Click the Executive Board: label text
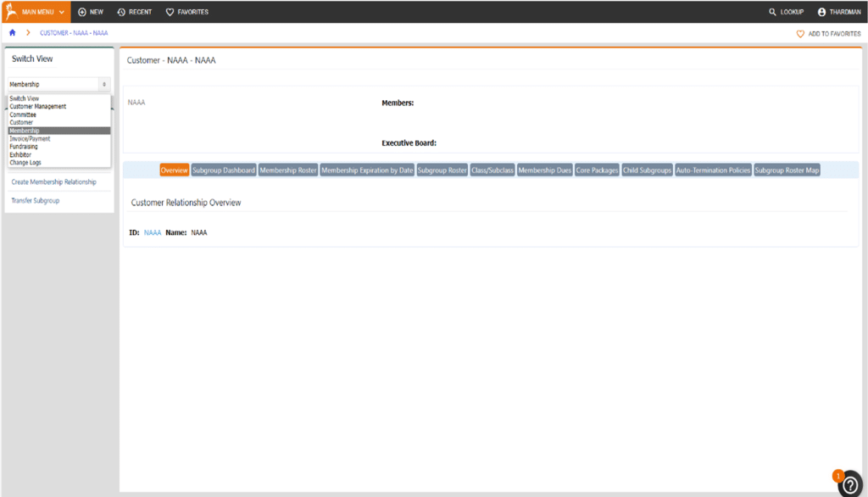This screenshot has height=497, width=868. click(409, 143)
